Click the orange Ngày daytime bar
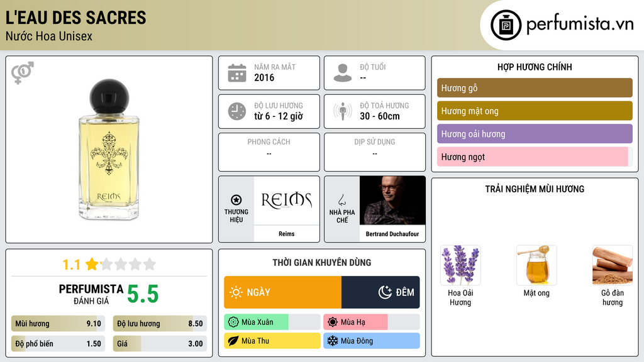This screenshot has width=644, height=362. [x=282, y=292]
